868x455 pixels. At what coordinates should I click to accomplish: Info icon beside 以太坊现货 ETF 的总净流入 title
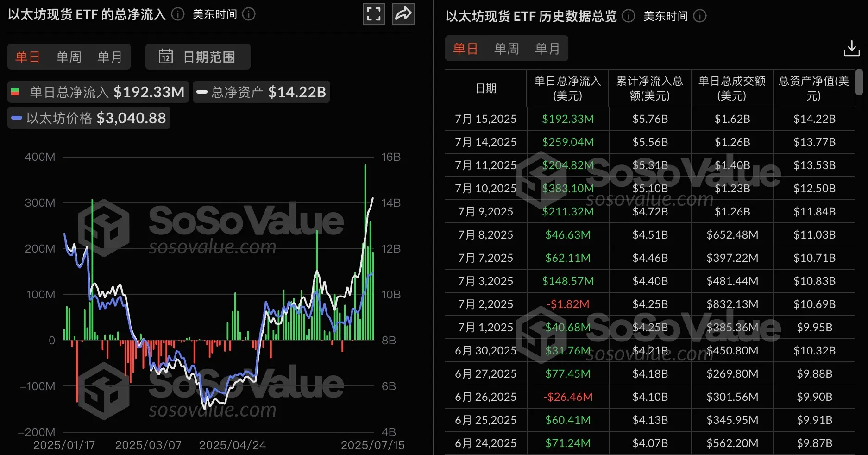178,14
